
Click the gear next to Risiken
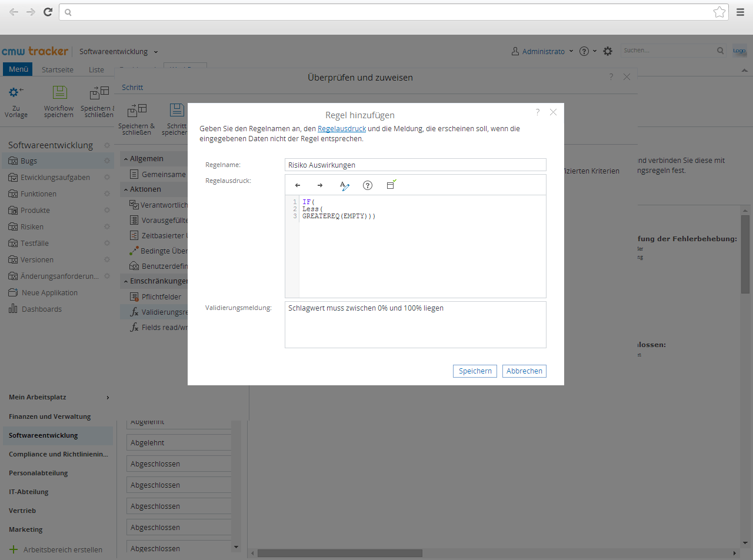click(107, 226)
